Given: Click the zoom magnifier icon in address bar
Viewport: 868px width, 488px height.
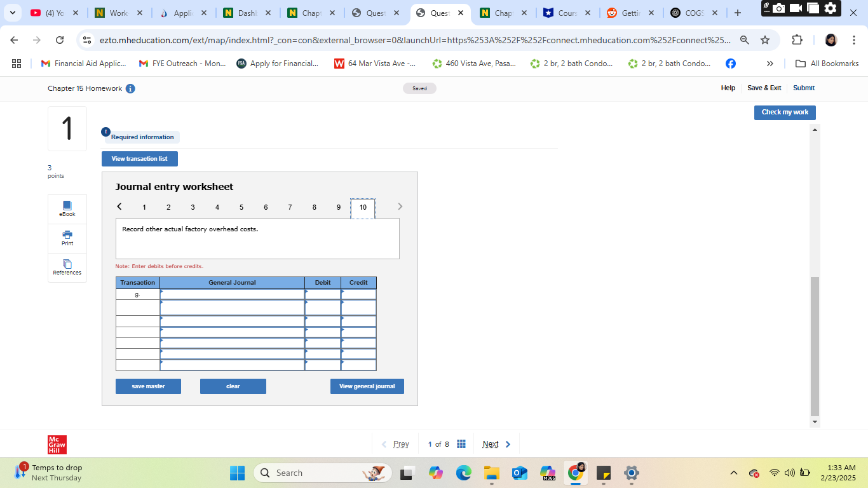Looking at the screenshot, I should (745, 40).
